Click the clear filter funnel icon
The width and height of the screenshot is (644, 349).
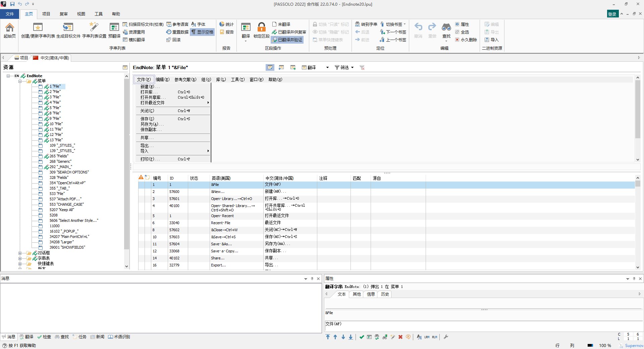click(x=362, y=67)
